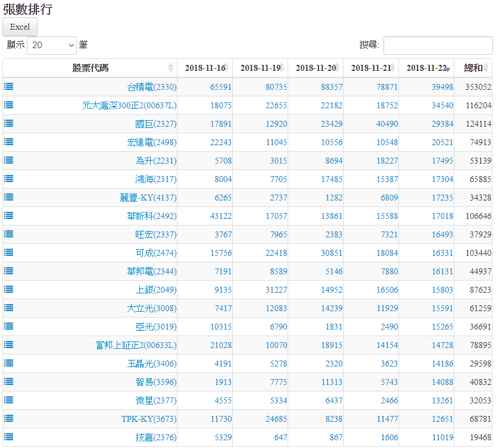Click the list icon beside TPK-KY(3673)
This screenshot has height=448, width=496.
click(x=9, y=418)
